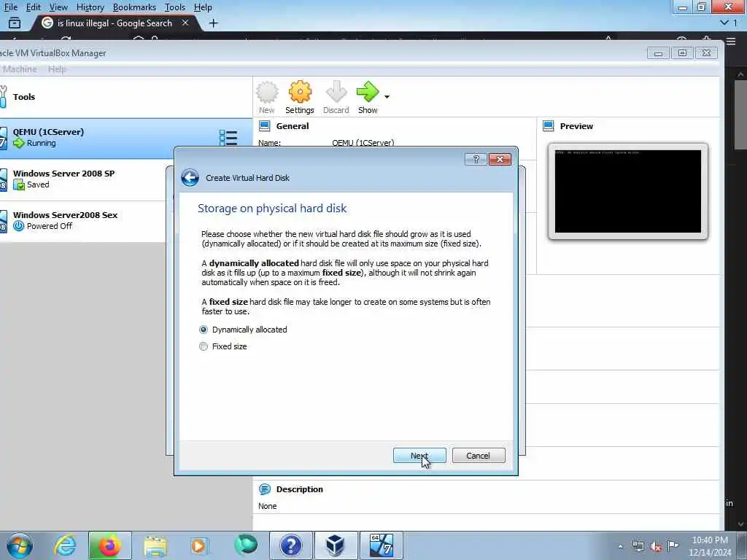
Task: Click the VM preview thumbnail
Action: (628, 192)
